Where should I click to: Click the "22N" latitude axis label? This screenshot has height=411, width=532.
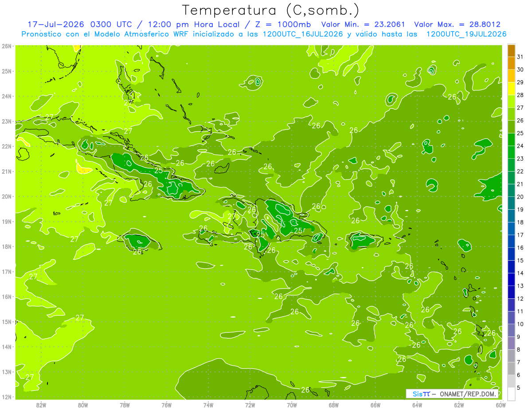[x=7, y=146]
